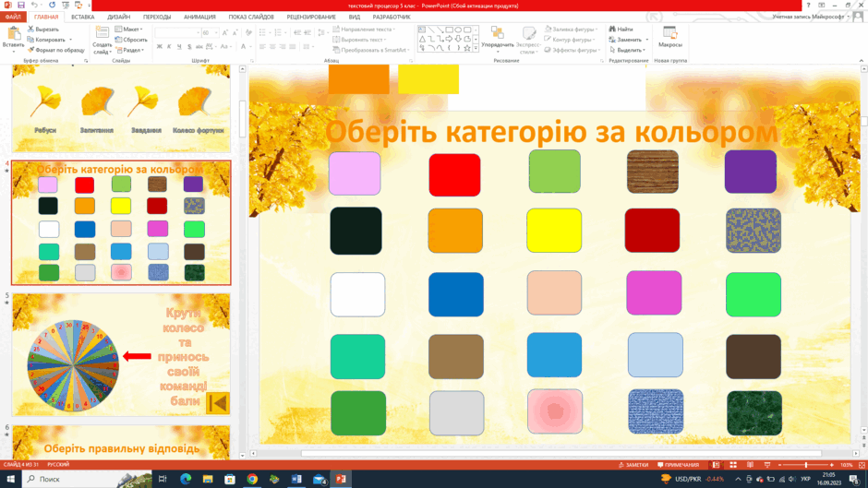Select slide 5 wheel thumbnail
868x488 pixels.
click(121, 354)
